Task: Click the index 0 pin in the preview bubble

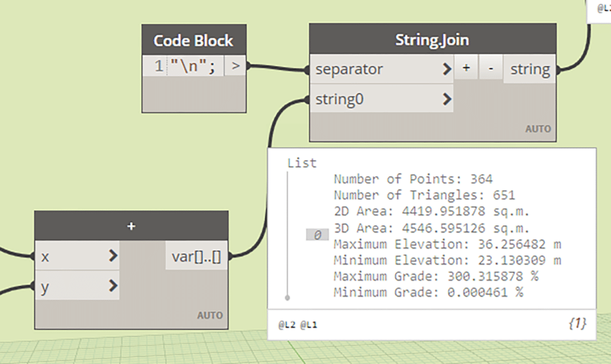Action: tap(317, 235)
